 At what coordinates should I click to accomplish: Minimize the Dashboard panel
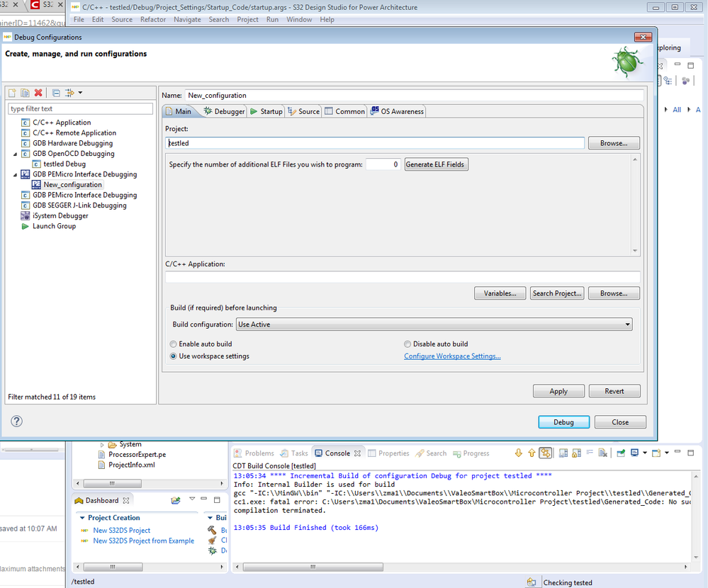pos(204,499)
